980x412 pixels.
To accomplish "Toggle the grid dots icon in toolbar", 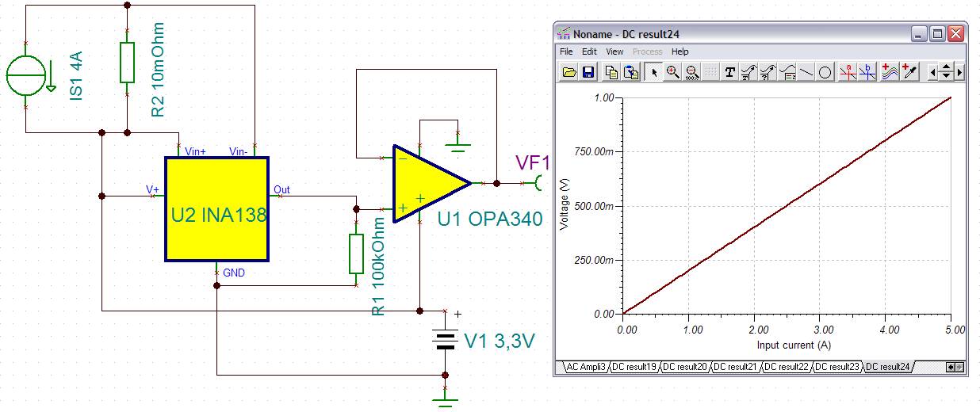I will [710, 72].
